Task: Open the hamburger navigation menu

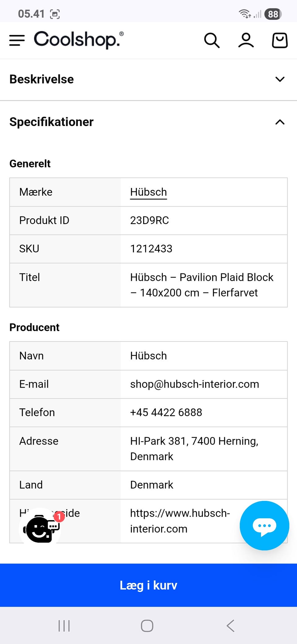Action: pos(17,40)
